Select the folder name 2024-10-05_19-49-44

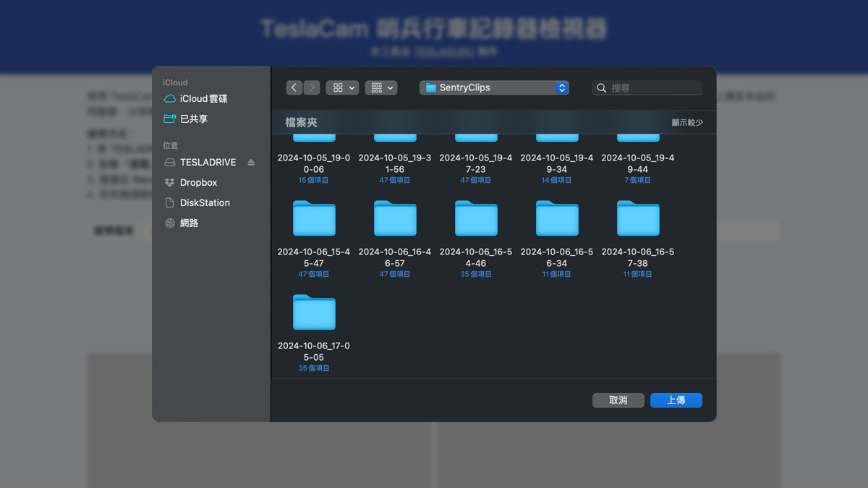[x=638, y=163]
